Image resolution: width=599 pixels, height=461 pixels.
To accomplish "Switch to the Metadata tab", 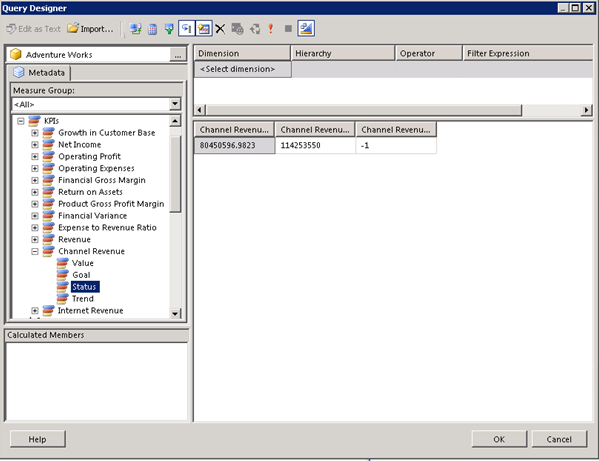I will tap(39, 73).
